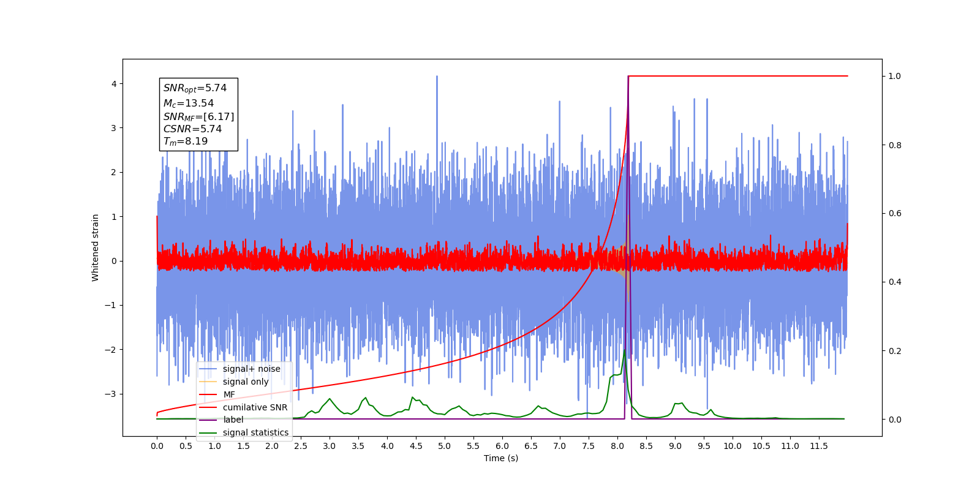
Task: Select the Tm=8.19 annotation line
Action: coord(186,141)
